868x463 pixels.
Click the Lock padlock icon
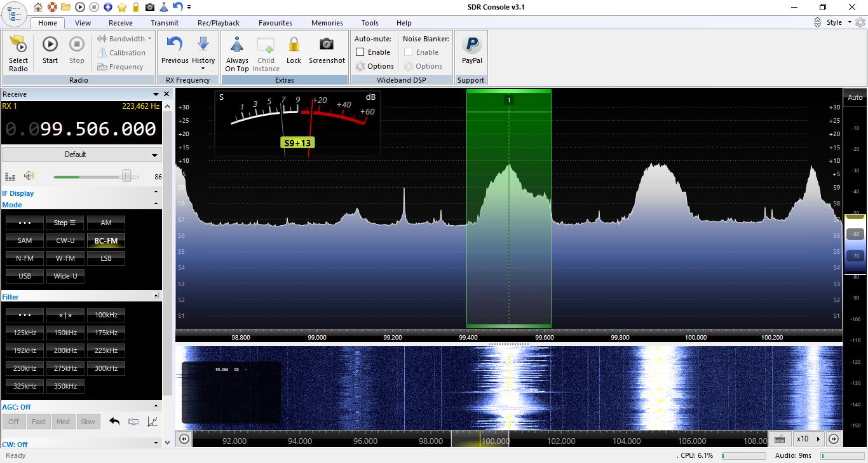[294, 45]
